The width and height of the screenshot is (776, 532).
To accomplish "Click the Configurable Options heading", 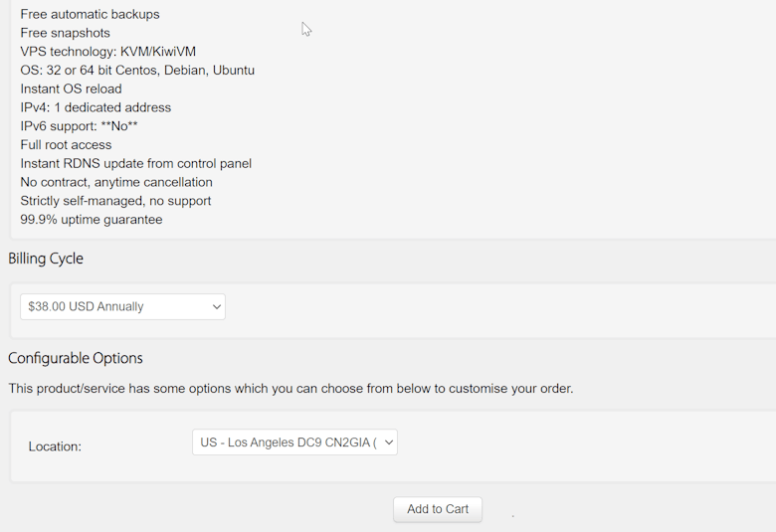I will (76, 358).
